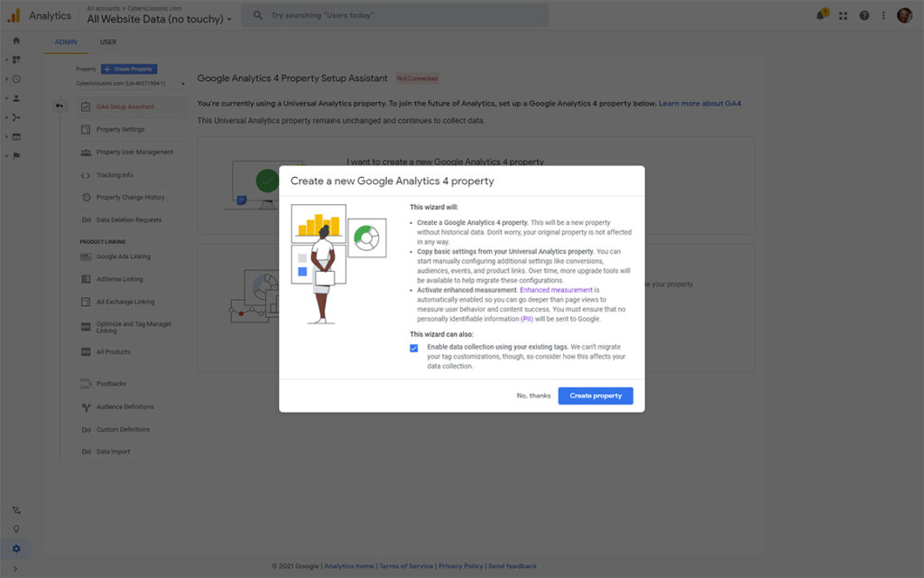
Task: Open Conversions flag icon in sidebar
Action: click(x=16, y=155)
